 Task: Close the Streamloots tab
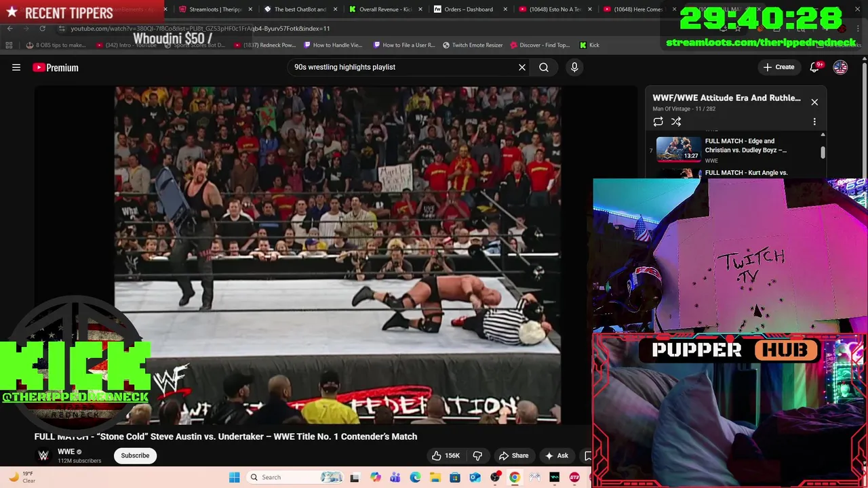251,9
